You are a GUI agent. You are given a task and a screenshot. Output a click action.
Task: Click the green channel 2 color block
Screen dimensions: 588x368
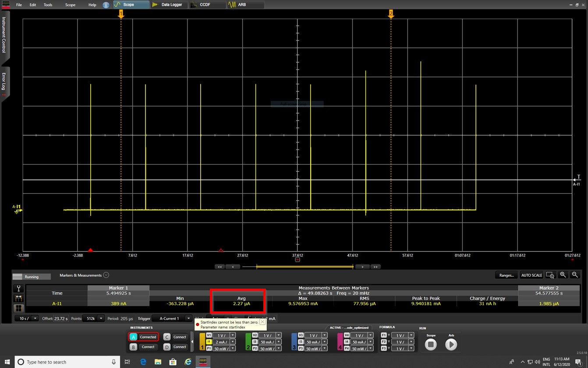[x=248, y=342]
